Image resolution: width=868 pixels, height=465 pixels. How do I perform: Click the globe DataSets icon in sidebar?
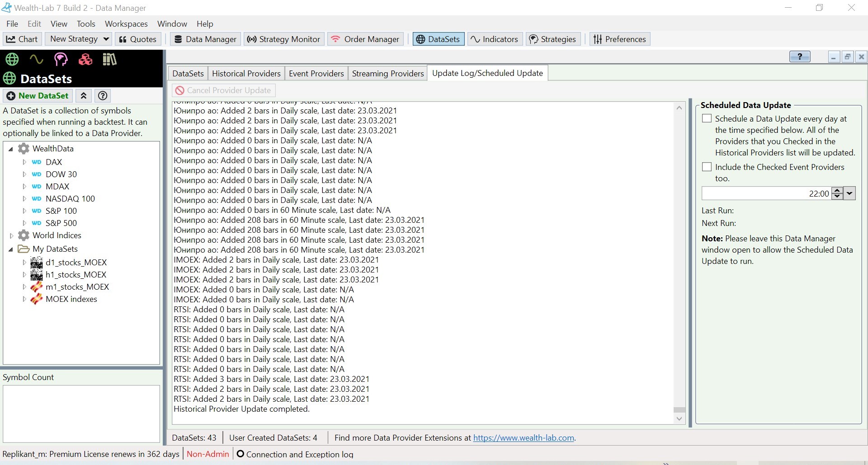pos(12,59)
